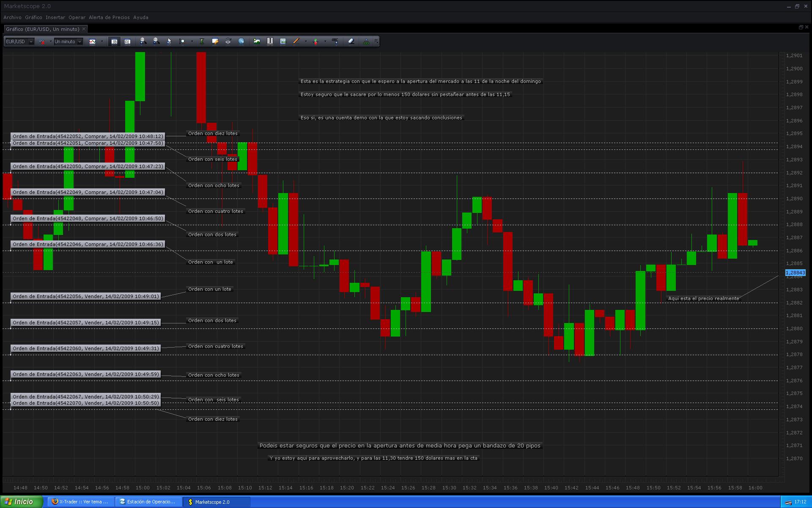Image resolution: width=812 pixels, height=508 pixels.
Task: Click the globe icon in toolbar
Action: tap(241, 41)
